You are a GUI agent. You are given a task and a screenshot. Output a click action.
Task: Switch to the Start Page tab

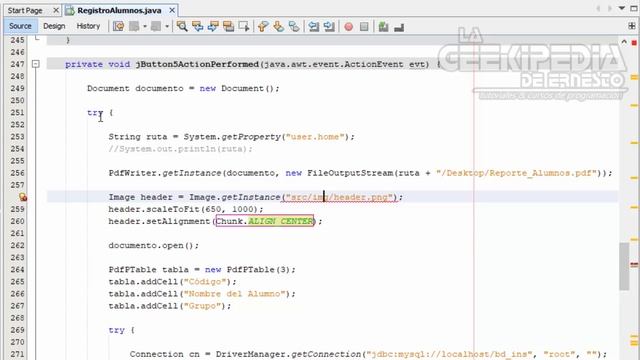25,10
